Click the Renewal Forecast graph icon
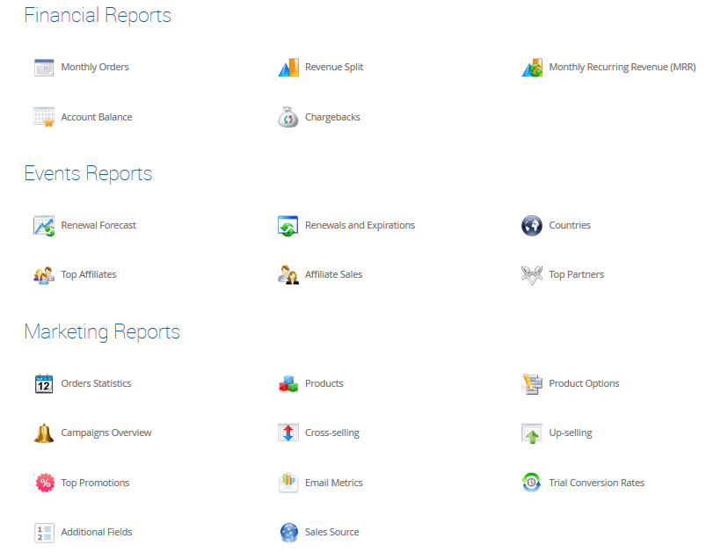Viewport: 728px width, 560px height. point(44,226)
